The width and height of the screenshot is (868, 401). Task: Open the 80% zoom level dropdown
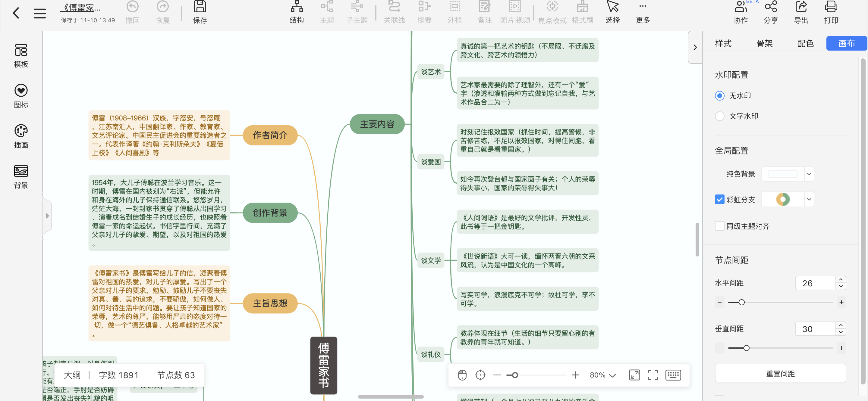click(602, 375)
